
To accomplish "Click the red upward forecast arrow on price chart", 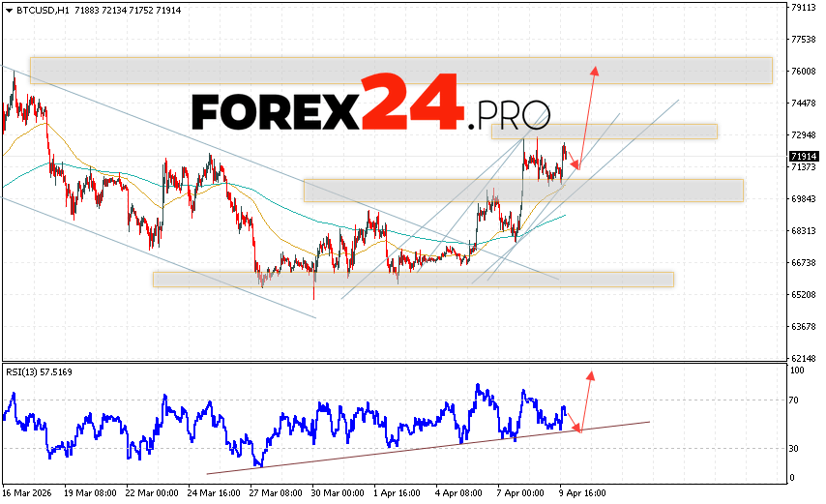I will pos(588,116).
